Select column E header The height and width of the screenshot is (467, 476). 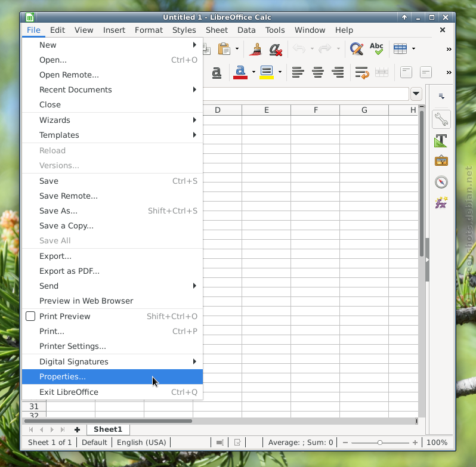click(x=266, y=110)
